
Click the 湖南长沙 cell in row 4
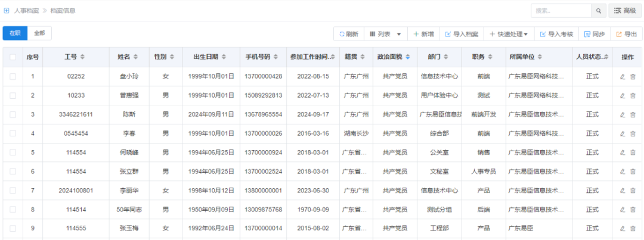357,134
